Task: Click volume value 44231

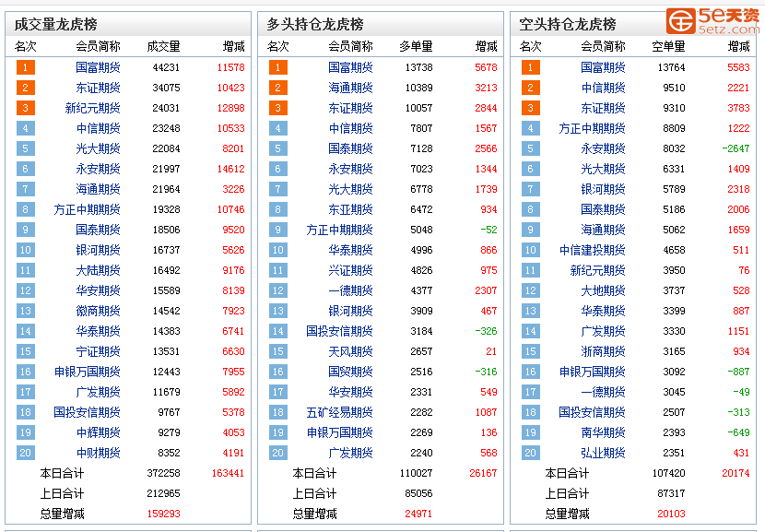Action: coord(167,67)
